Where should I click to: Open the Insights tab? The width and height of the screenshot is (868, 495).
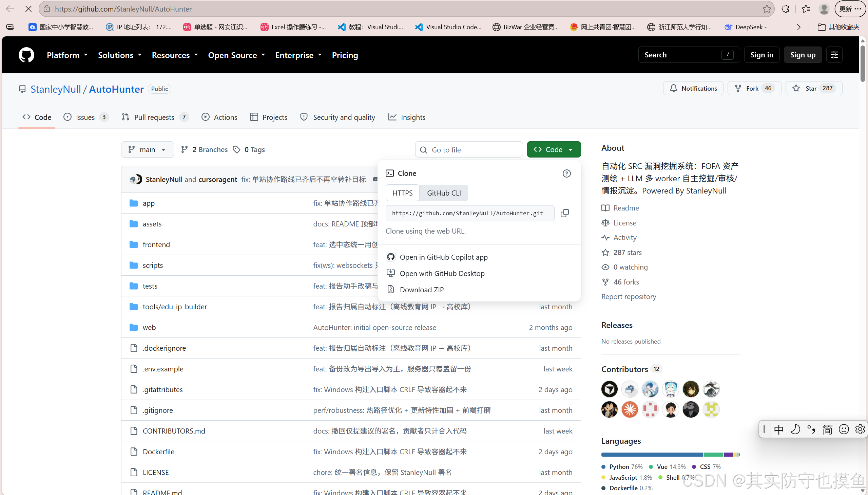[x=406, y=117]
